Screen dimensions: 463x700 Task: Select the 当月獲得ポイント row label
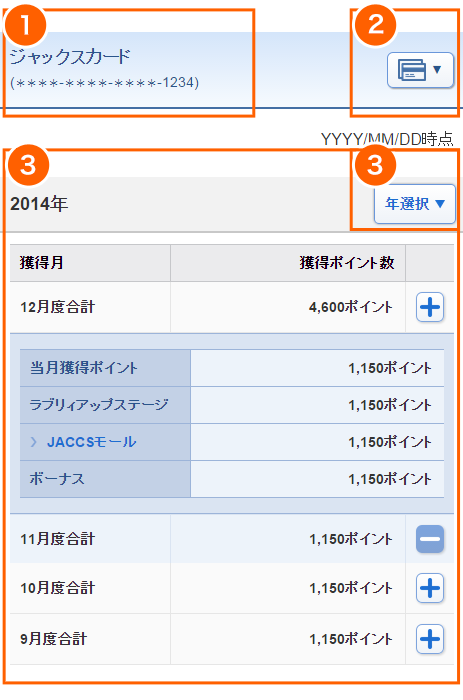83,368
